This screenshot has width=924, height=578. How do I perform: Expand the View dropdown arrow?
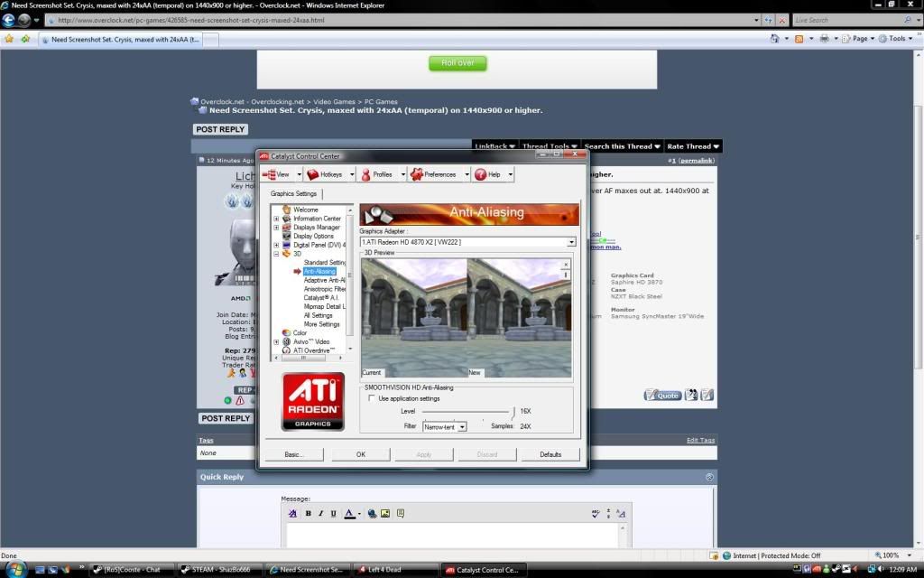(x=300, y=174)
